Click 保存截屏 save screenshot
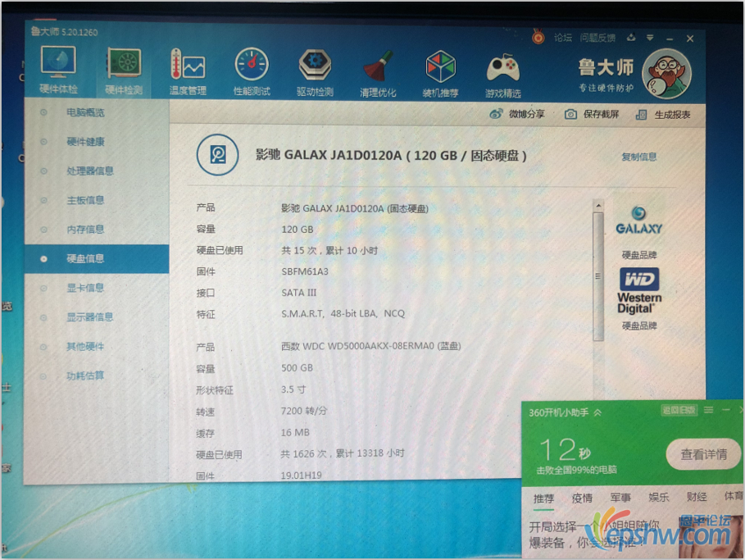This screenshot has height=560, width=745. coord(592,114)
